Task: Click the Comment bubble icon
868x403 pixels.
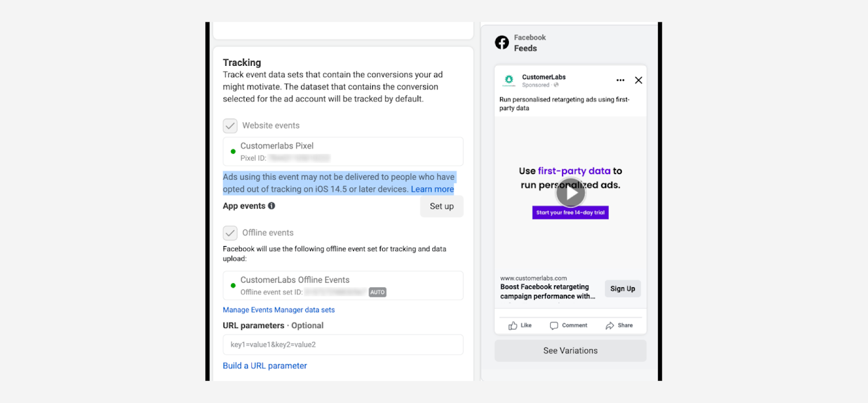Action: coord(554,326)
